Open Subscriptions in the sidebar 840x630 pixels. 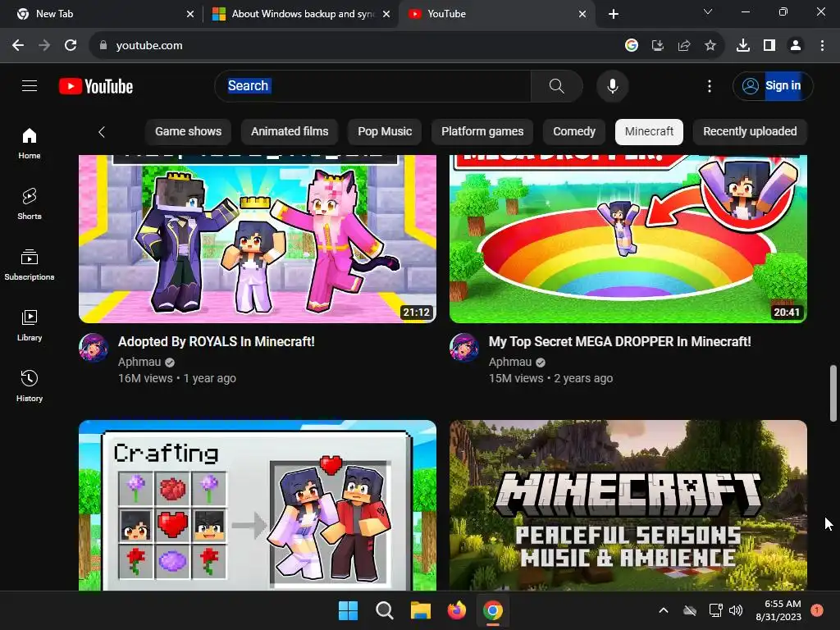[x=30, y=265]
